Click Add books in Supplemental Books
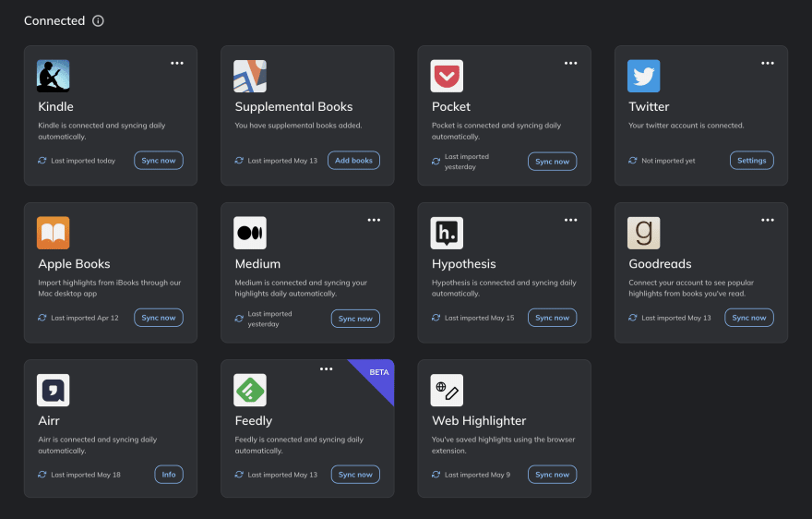 [353, 161]
